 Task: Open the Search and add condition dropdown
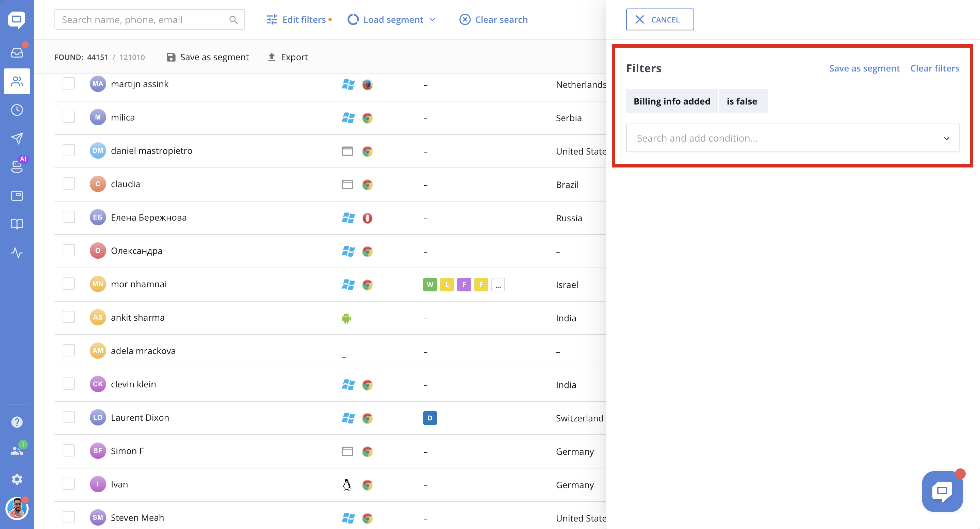pyautogui.click(x=792, y=138)
